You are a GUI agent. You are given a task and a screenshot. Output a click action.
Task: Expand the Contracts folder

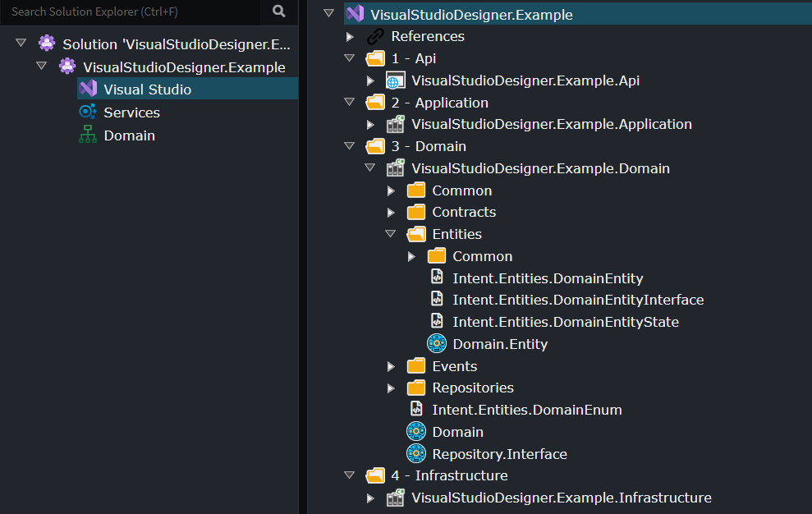(391, 213)
